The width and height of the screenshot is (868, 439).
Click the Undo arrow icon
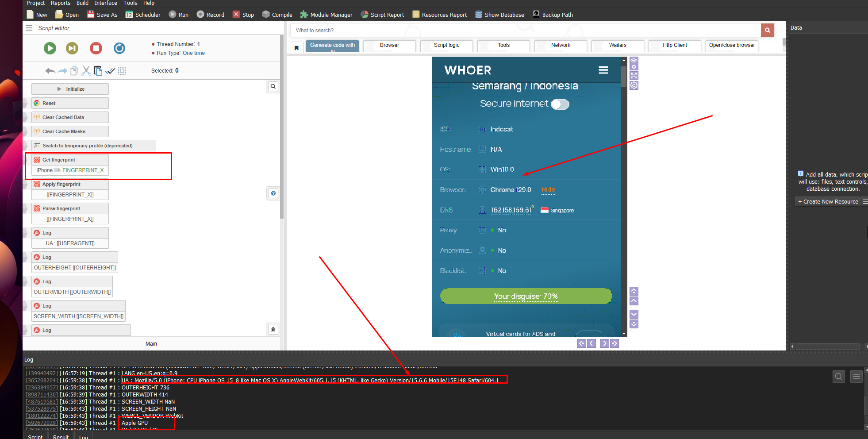(50, 71)
